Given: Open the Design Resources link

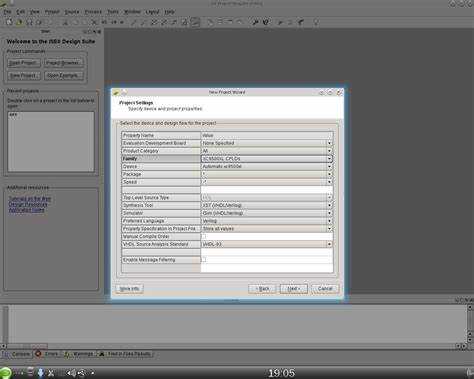Looking at the screenshot, I should tap(28, 204).
